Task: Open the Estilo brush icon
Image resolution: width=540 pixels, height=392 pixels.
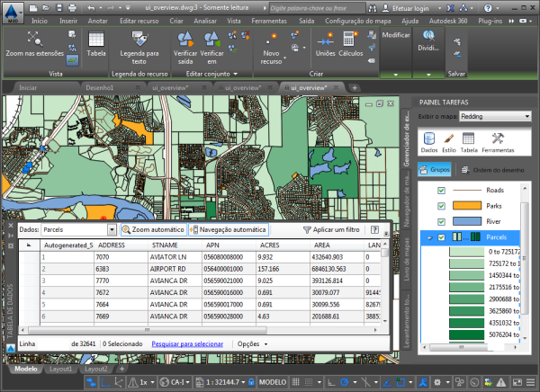Action: [x=448, y=138]
